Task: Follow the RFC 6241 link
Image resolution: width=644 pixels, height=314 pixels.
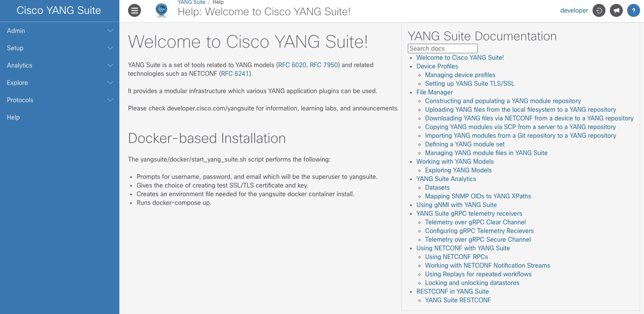Action: tap(235, 74)
